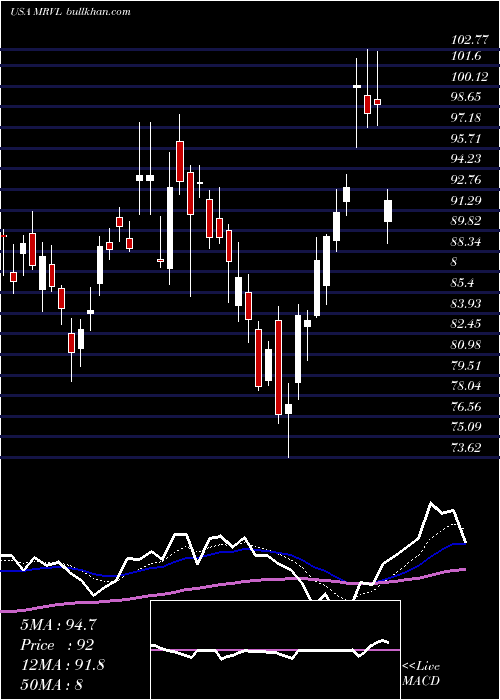
Task: Select the 100.12 price axis label
Action: click(x=469, y=77)
